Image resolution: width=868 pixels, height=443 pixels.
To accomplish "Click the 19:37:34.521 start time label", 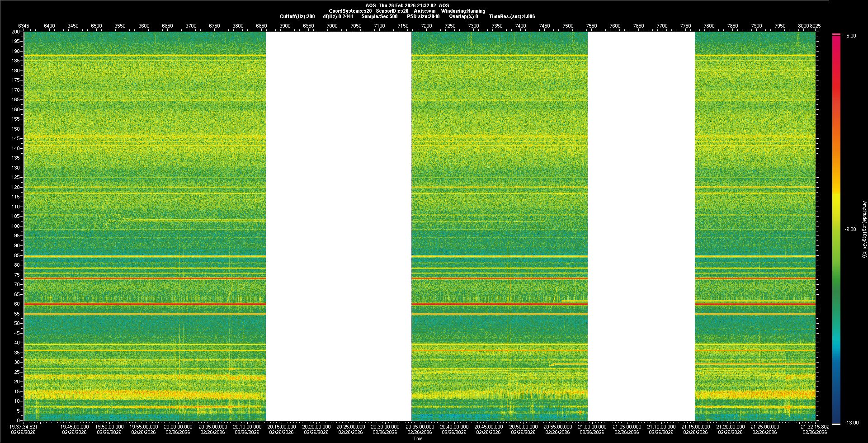I will [24, 426].
